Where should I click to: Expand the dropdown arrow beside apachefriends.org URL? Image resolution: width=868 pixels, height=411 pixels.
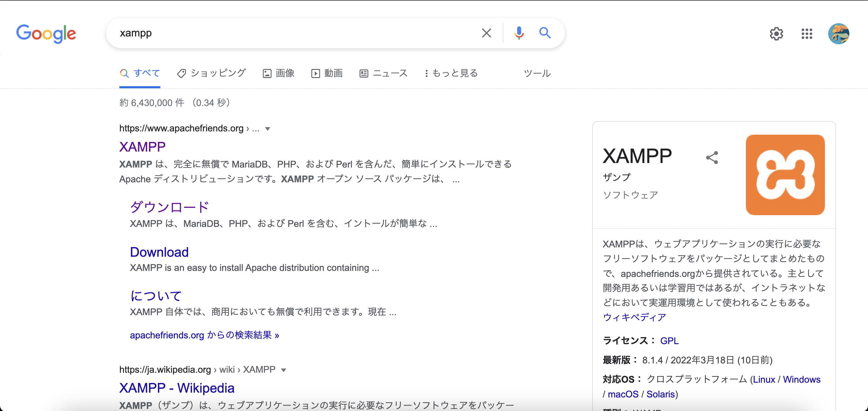(x=268, y=129)
